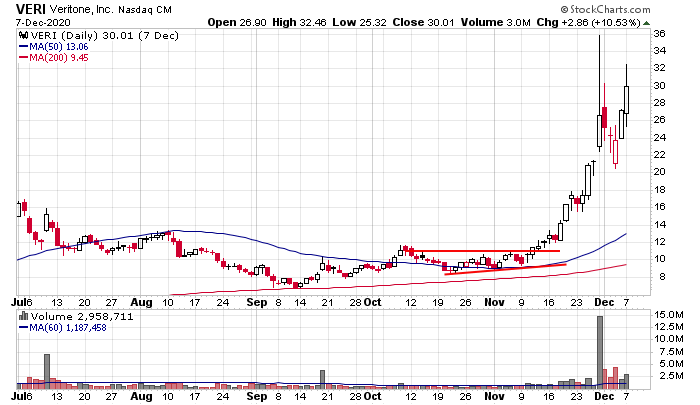Click the Chg +2.86 (+10.53%) value
The width and height of the screenshot is (700, 405).
pos(588,22)
